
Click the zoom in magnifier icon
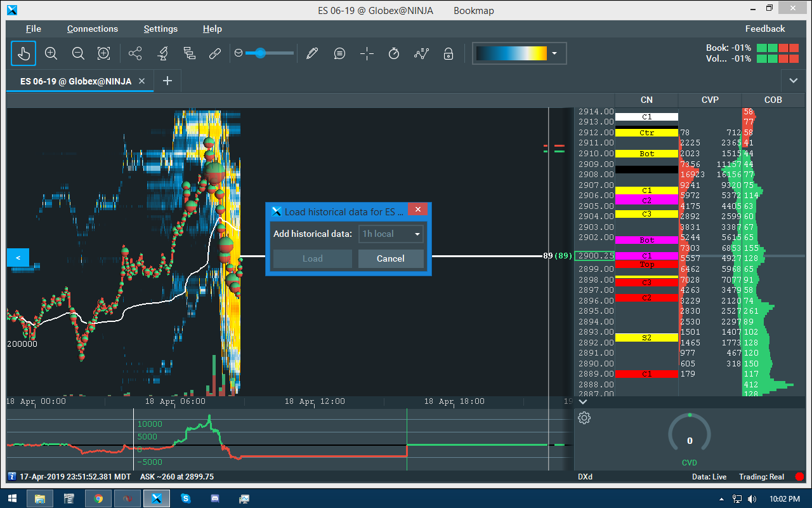pyautogui.click(x=51, y=53)
